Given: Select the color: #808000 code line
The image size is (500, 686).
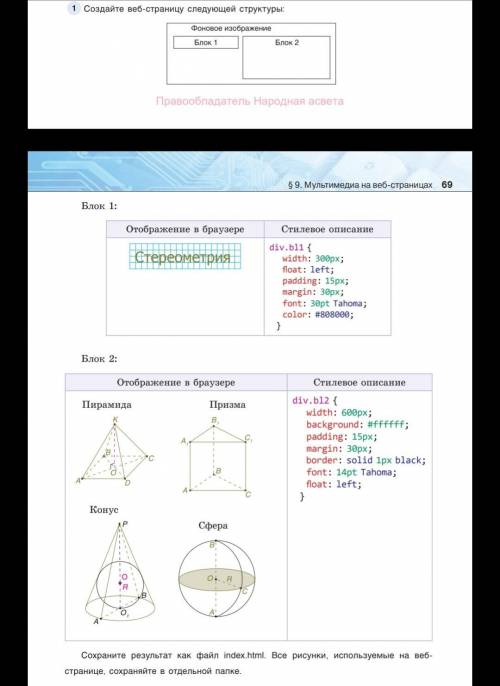Looking at the screenshot, I should [318, 315].
